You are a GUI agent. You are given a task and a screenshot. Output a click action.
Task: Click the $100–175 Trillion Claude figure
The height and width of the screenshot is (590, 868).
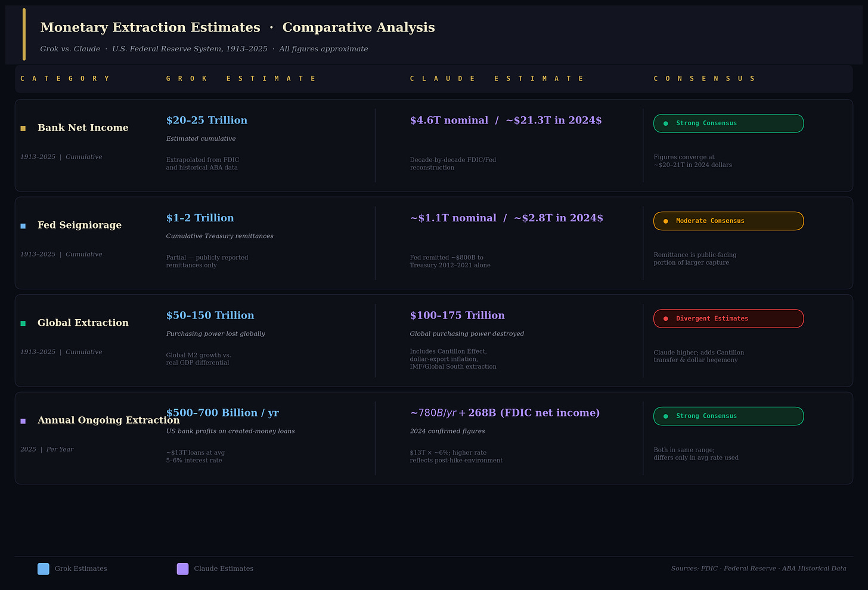point(457,316)
